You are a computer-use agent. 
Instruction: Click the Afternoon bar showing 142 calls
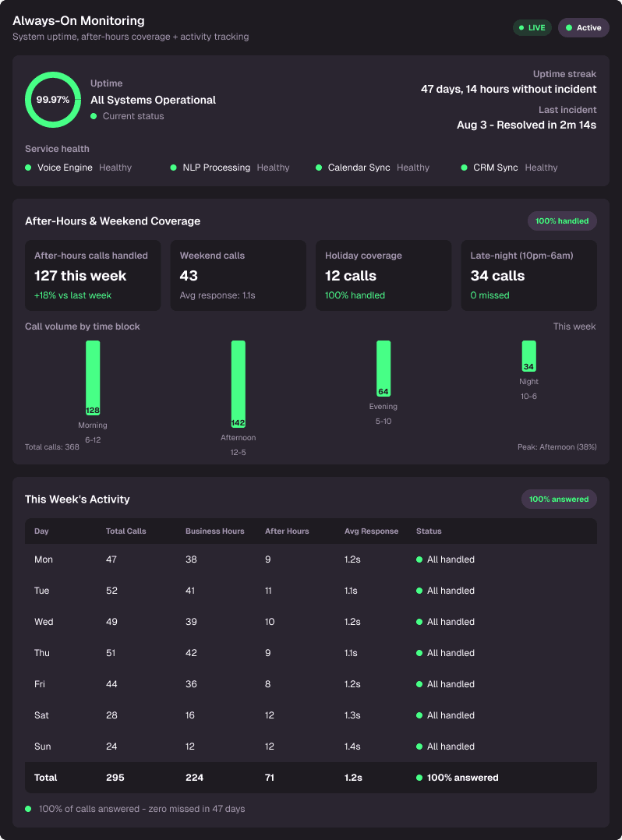(239, 384)
